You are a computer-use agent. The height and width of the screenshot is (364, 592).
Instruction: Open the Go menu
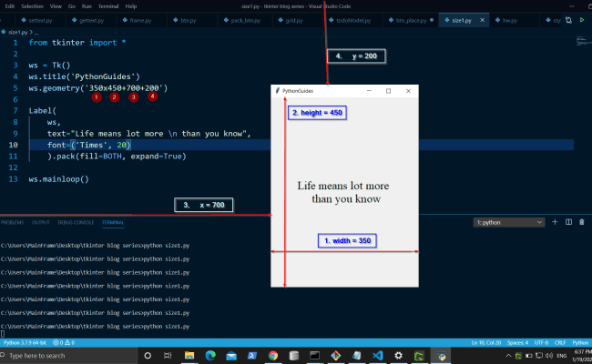(72, 6)
